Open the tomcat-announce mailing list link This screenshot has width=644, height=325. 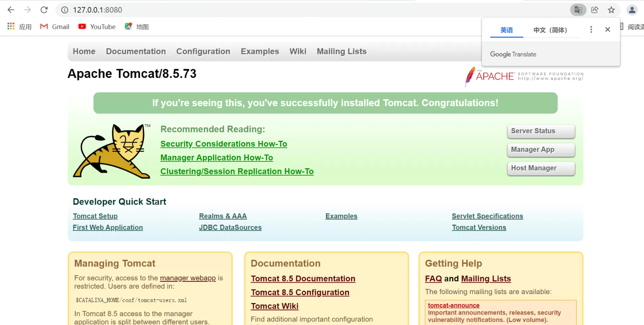point(454,305)
